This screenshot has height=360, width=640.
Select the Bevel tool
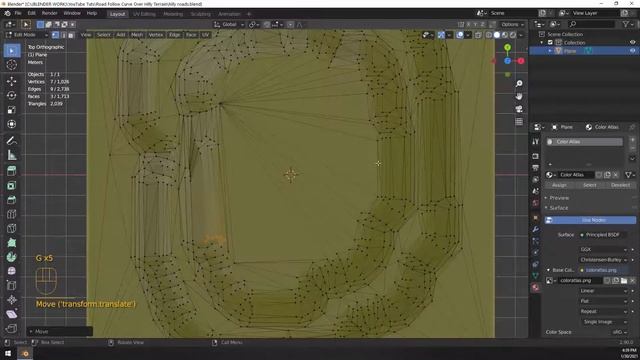click(x=12, y=200)
